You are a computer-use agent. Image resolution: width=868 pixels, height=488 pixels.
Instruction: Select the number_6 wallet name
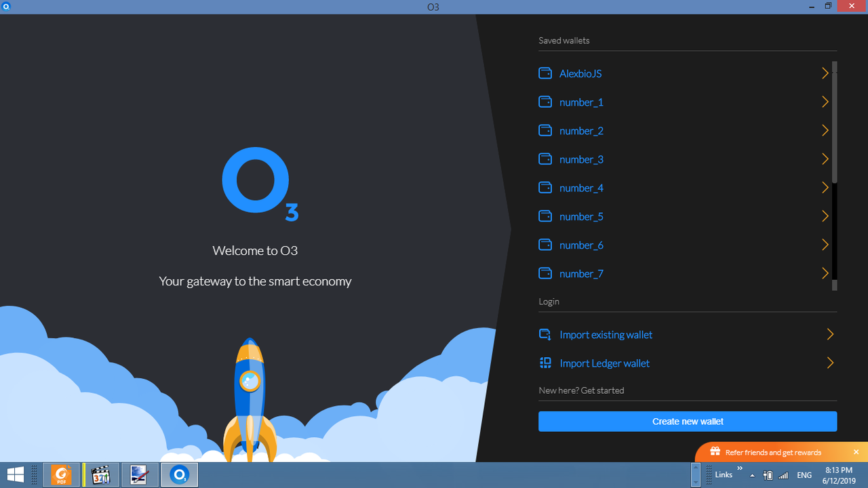tap(581, 245)
